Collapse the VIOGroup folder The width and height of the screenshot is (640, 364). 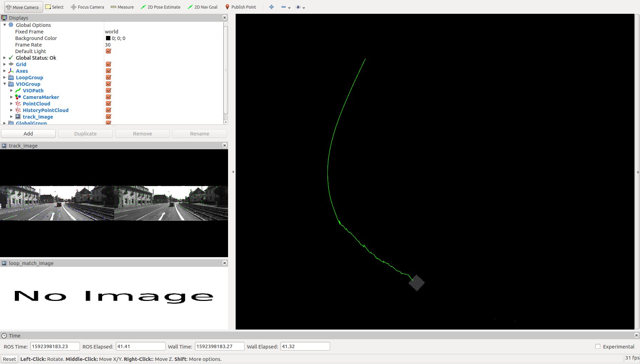point(4,84)
